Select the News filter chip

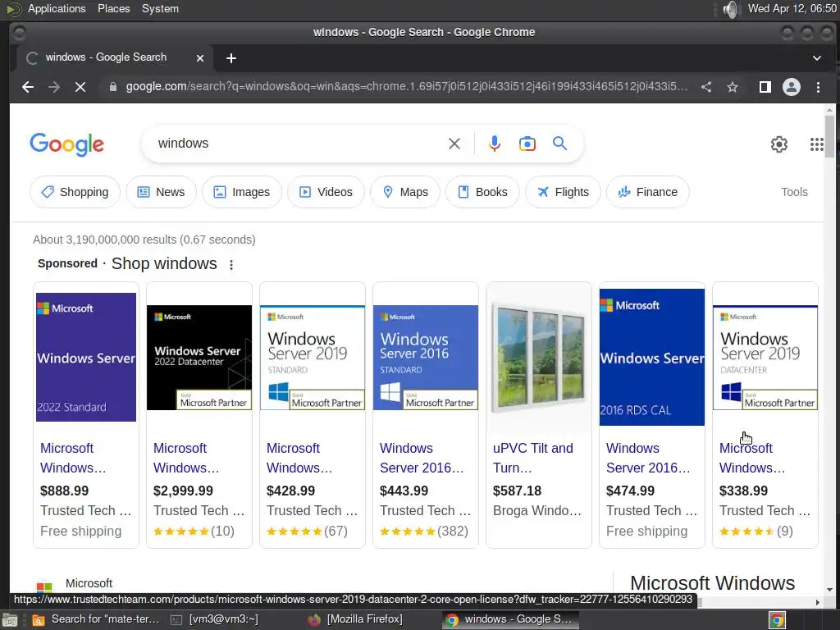(x=162, y=192)
